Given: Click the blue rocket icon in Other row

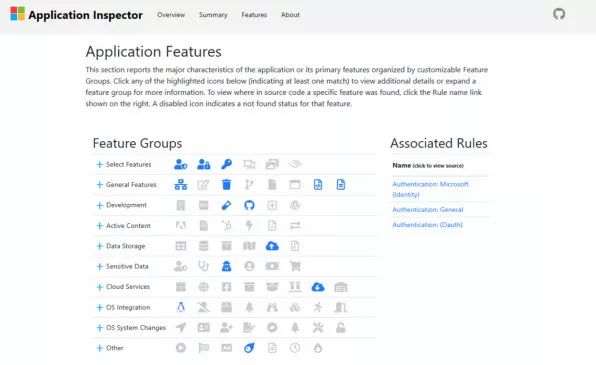Looking at the screenshot, I should 249,348.
